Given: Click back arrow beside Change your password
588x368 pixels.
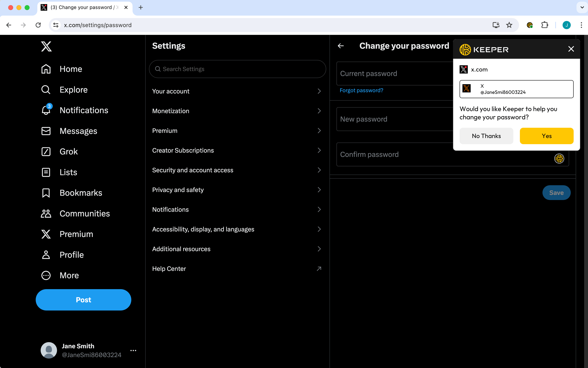Looking at the screenshot, I should click(341, 46).
